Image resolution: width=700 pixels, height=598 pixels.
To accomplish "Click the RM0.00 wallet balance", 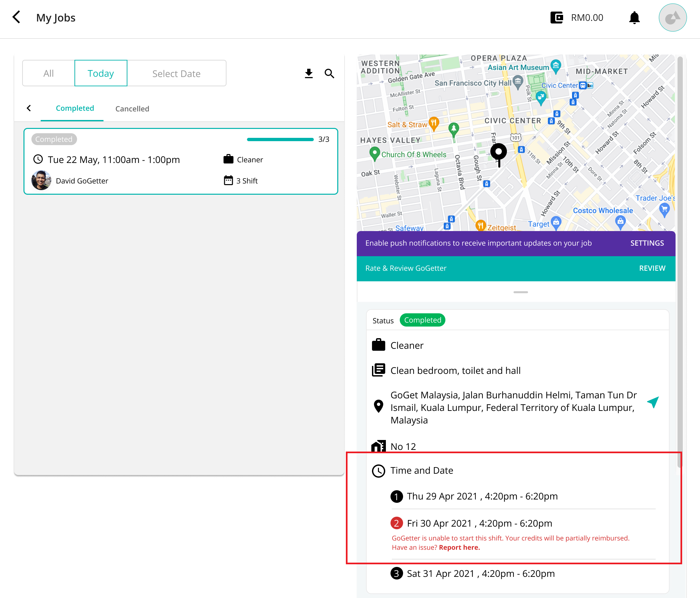I will click(x=587, y=18).
